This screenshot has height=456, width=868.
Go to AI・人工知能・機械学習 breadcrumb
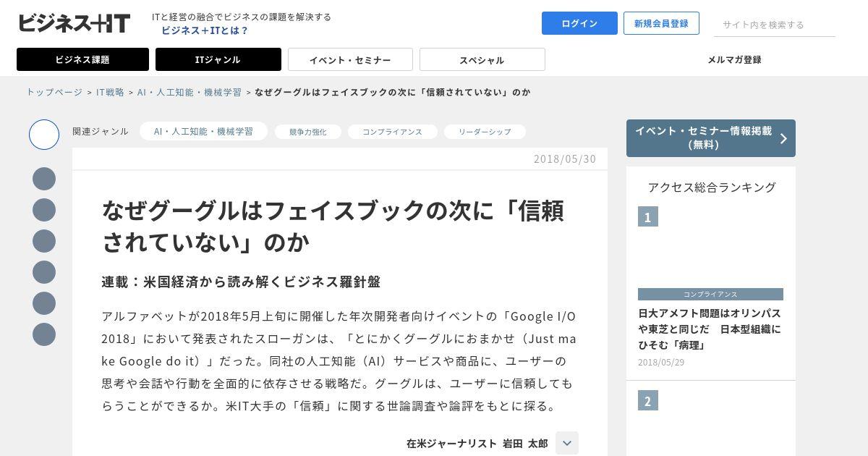tap(190, 92)
